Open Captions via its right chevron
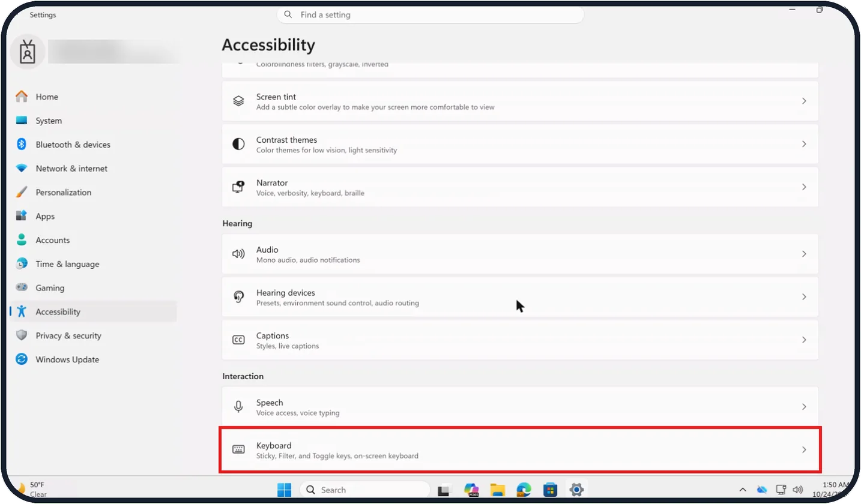 (x=804, y=340)
